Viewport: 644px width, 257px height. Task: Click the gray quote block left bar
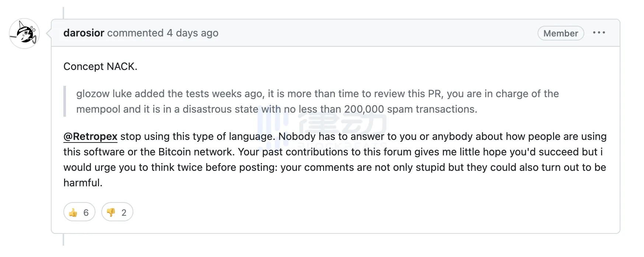point(65,101)
